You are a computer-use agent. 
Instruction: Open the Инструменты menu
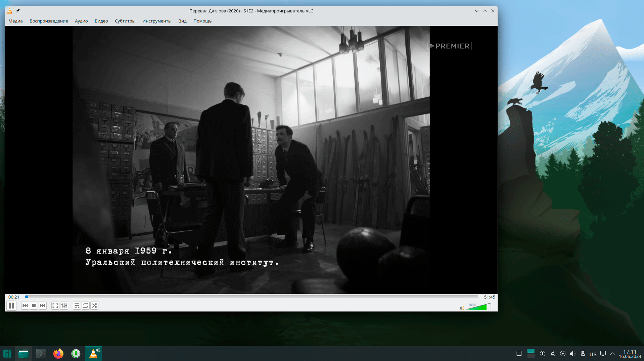tap(157, 21)
